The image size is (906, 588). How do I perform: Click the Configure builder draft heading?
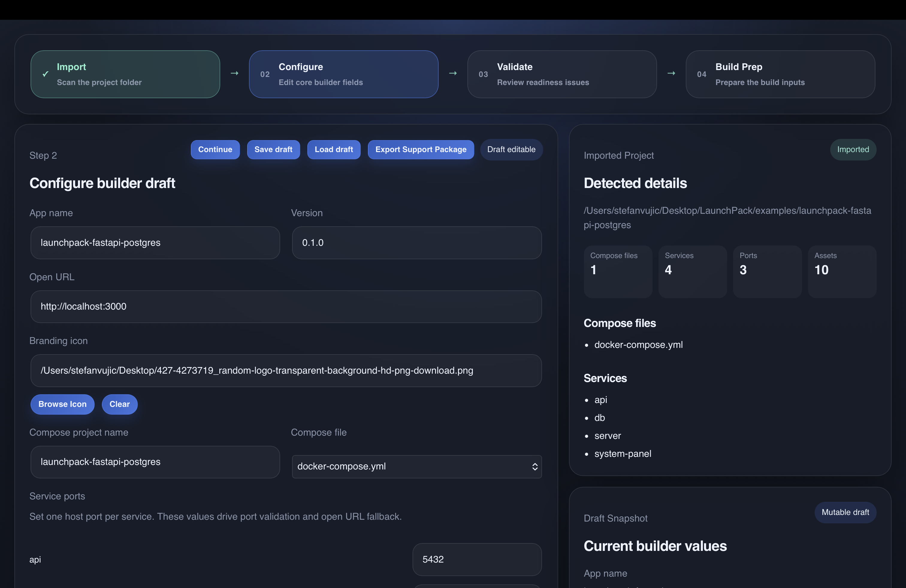click(x=102, y=183)
